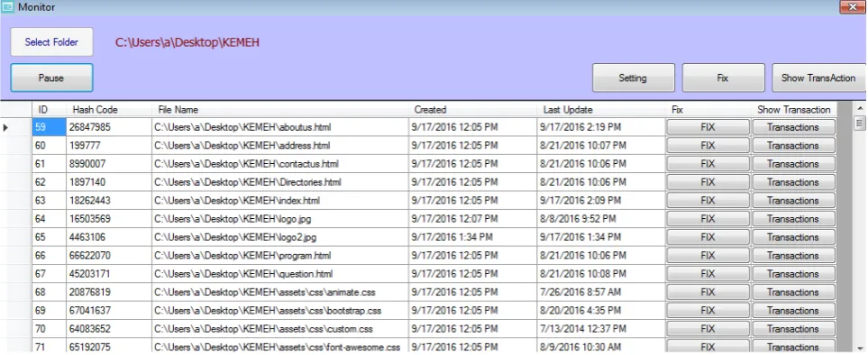This screenshot has width=868, height=355.
Task: Click the Monitor app icon in title bar
Action: (7, 7)
